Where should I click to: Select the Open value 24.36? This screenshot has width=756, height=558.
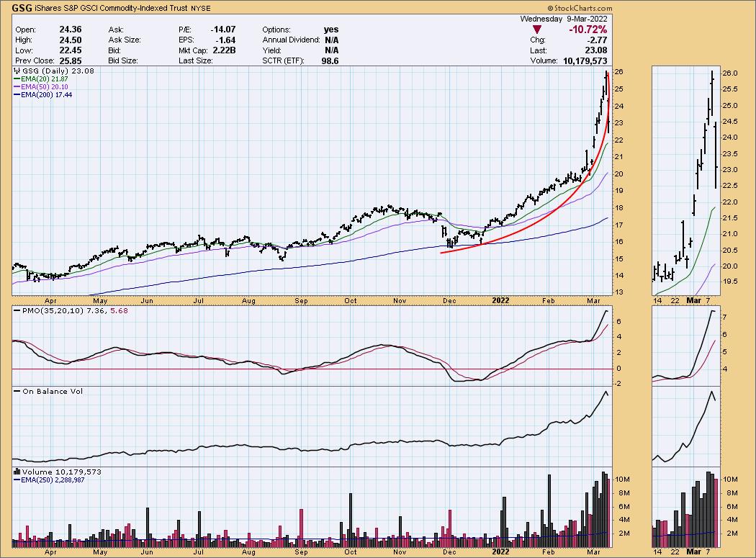coord(71,30)
